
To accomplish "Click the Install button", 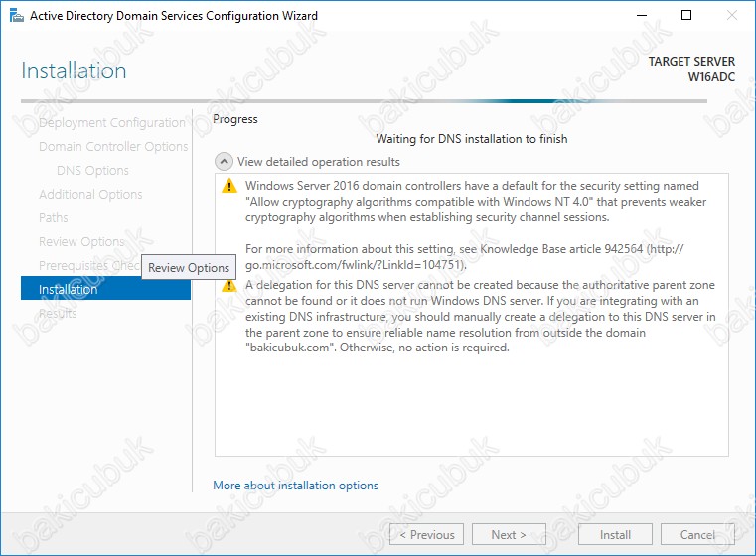I will pyautogui.click(x=615, y=534).
